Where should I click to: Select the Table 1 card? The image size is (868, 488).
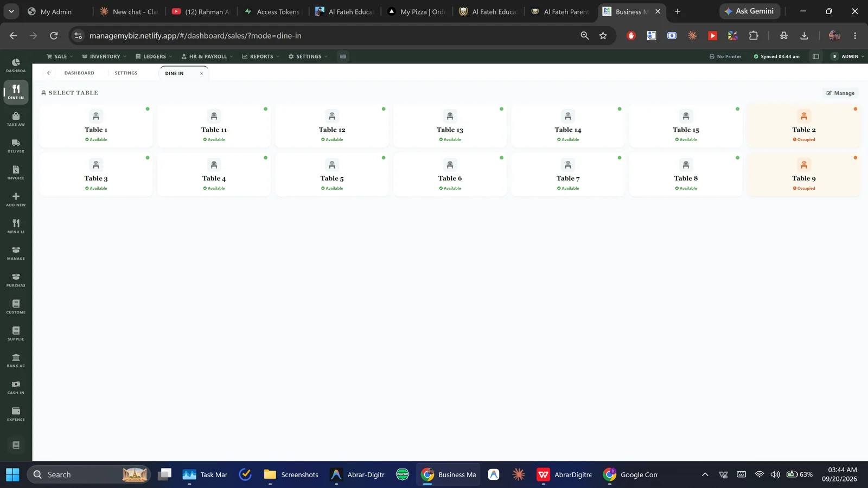pyautogui.click(x=96, y=126)
